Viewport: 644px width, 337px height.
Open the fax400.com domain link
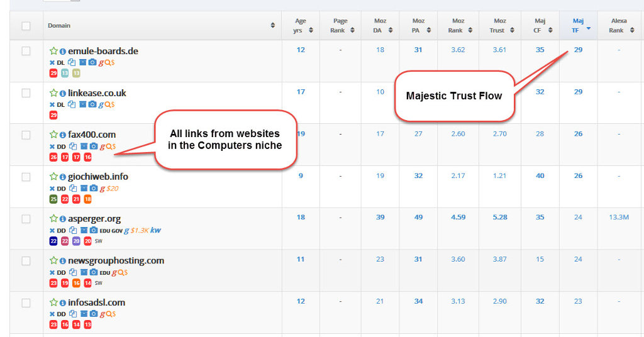pos(92,135)
